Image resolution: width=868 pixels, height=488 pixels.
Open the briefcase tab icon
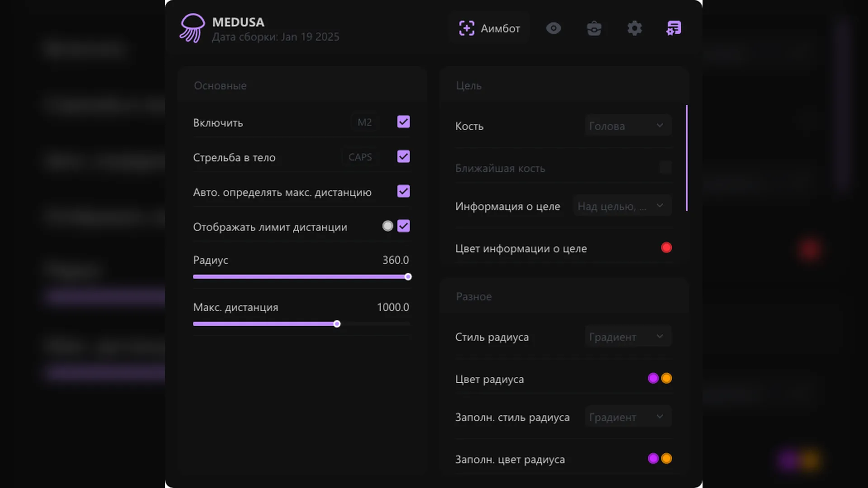(x=594, y=28)
